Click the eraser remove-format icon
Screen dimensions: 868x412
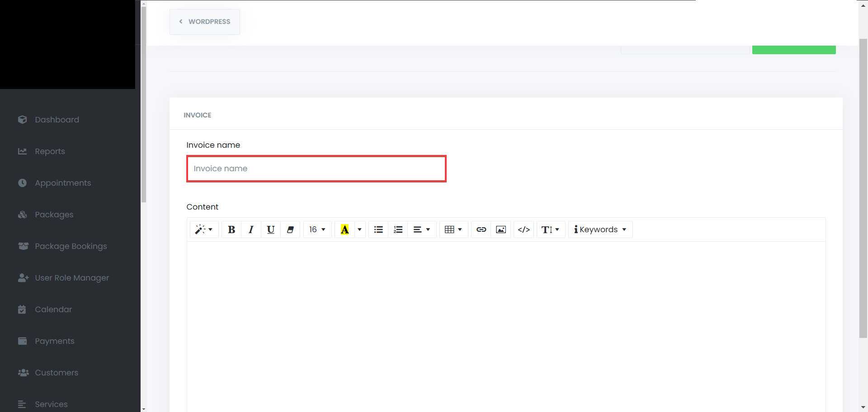click(290, 229)
